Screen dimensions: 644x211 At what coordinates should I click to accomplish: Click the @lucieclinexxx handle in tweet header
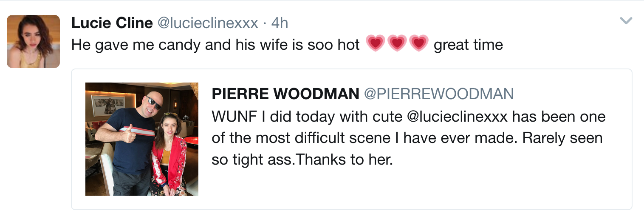point(208,23)
